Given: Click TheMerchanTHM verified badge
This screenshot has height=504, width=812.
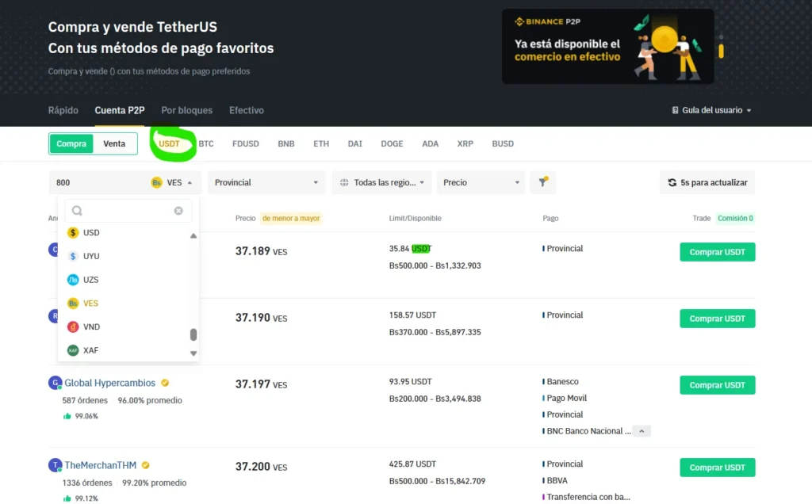Looking at the screenshot, I should 146,465.
